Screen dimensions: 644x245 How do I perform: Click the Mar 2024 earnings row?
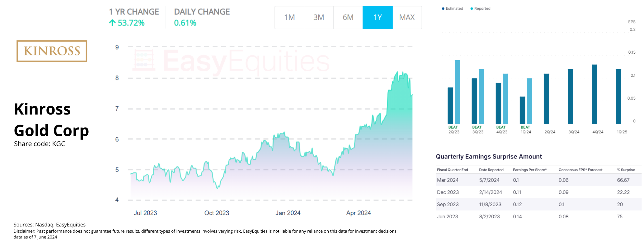[538, 180]
